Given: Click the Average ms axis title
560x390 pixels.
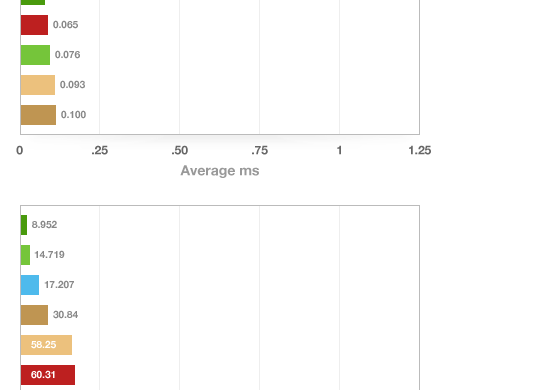Looking at the screenshot, I should pos(220,171).
